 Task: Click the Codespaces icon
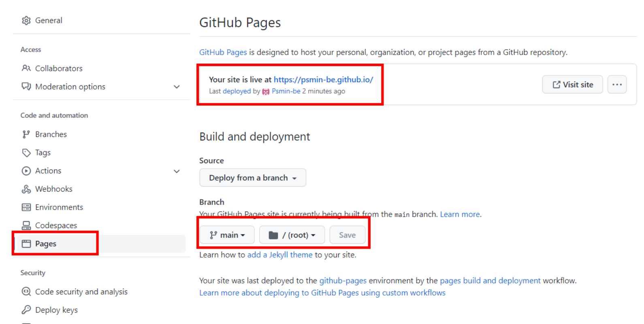point(26,226)
